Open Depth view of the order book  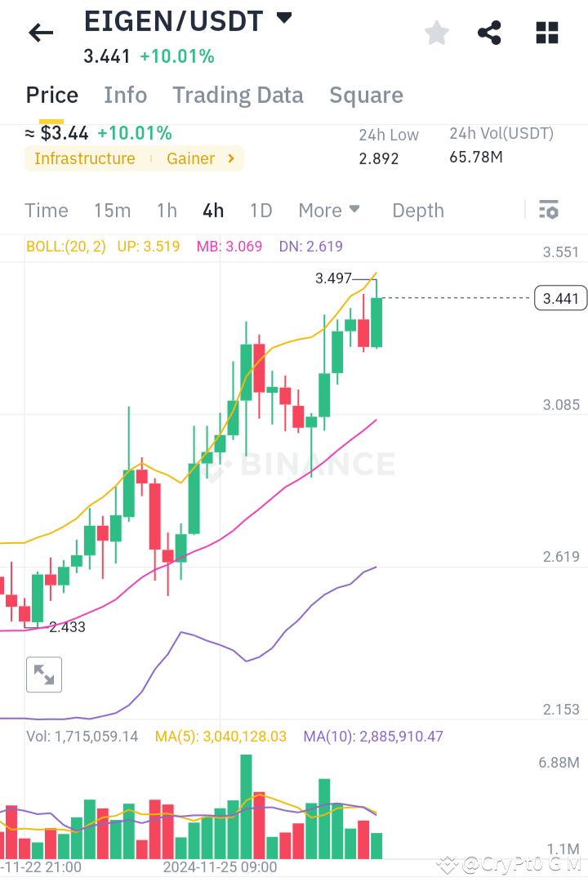coord(417,210)
